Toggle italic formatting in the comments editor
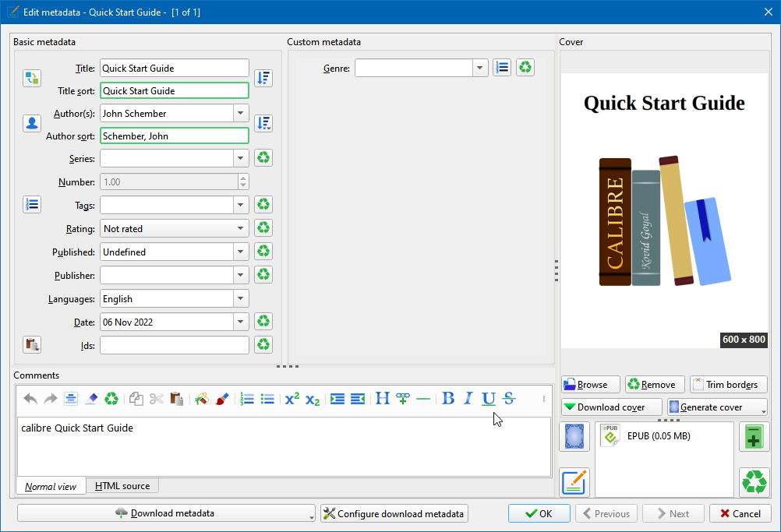The height and width of the screenshot is (532, 781). (468, 399)
